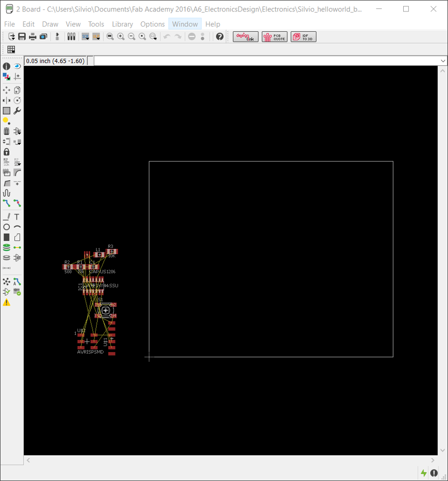Select the Meander tool
The image size is (448, 481).
point(6,193)
